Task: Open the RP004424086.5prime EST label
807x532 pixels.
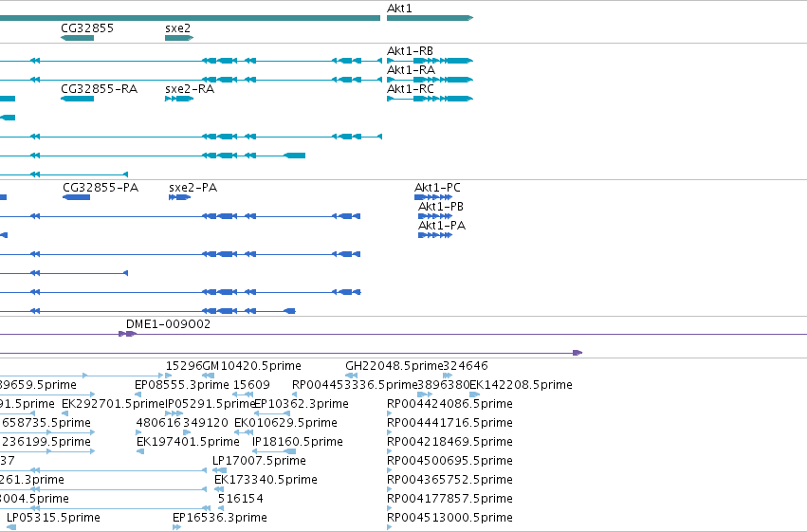Action: (449, 404)
